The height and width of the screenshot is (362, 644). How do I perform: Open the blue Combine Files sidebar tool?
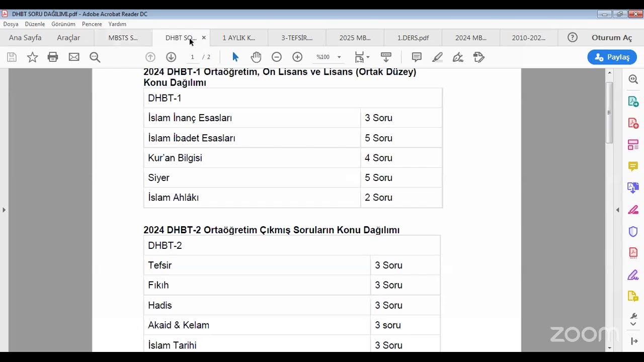(633, 188)
